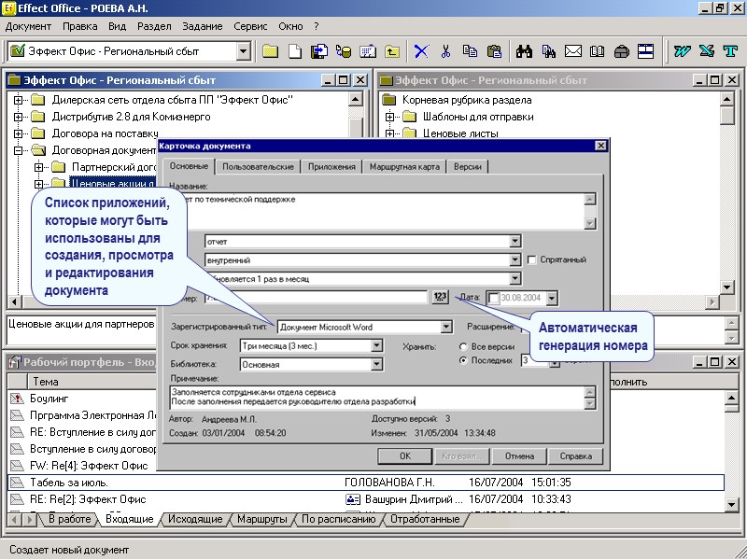Viewport: 747px width, 560px height.
Task: Expand Шаблоны для отправки in right window
Action: click(x=389, y=117)
